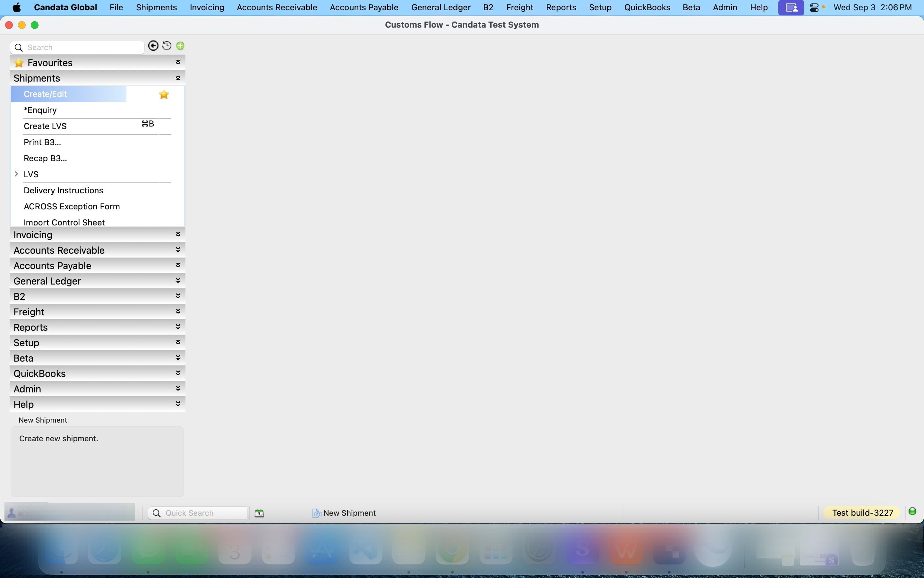Open the Setup menu in the menu bar
The height and width of the screenshot is (578, 924).
[600, 8]
